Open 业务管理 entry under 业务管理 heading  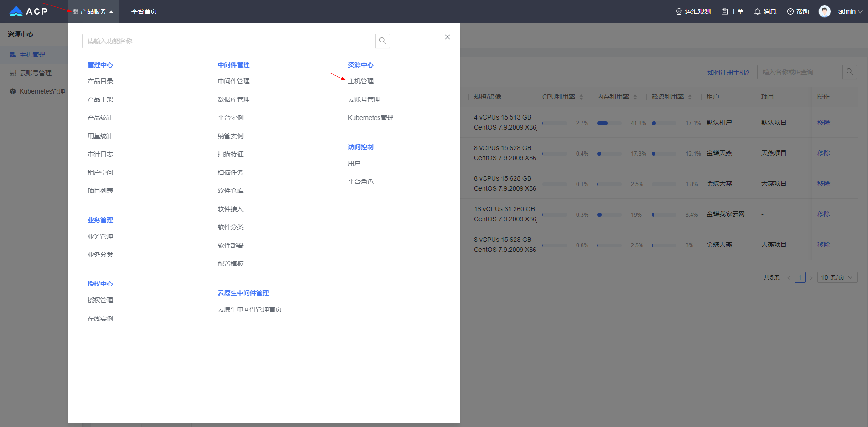pos(100,236)
